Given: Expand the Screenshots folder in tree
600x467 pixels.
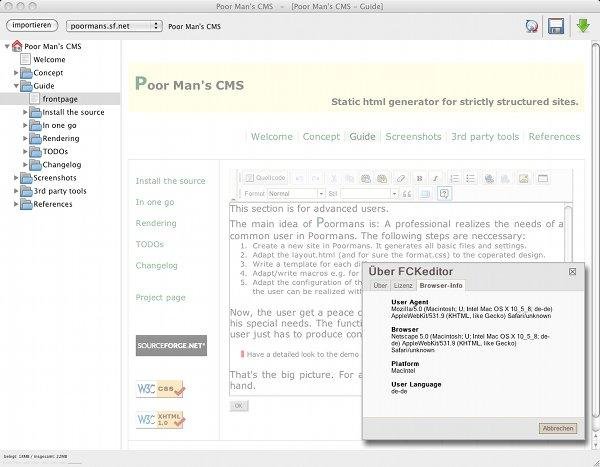Looking at the screenshot, I should click(16, 177).
